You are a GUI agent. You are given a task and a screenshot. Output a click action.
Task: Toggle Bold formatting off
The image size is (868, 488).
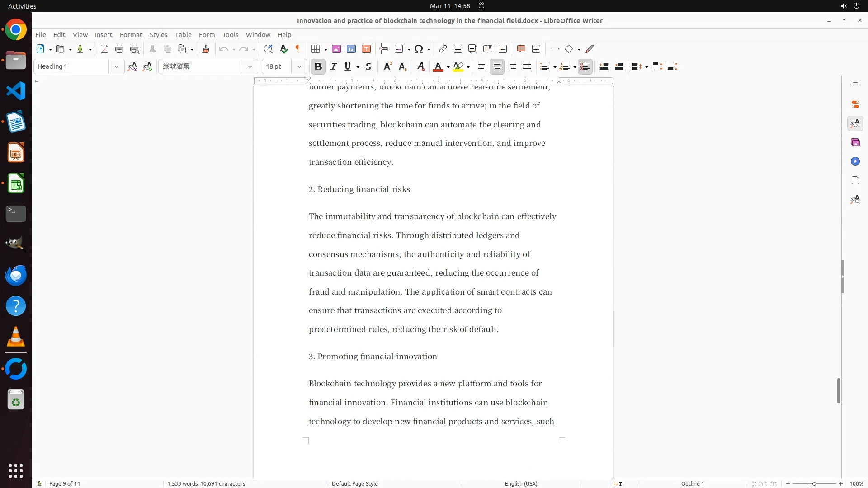pyautogui.click(x=318, y=66)
